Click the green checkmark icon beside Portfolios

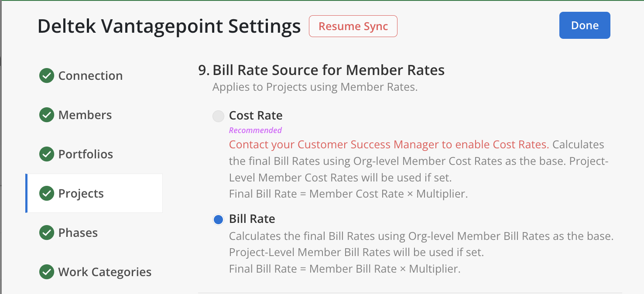pos(47,154)
